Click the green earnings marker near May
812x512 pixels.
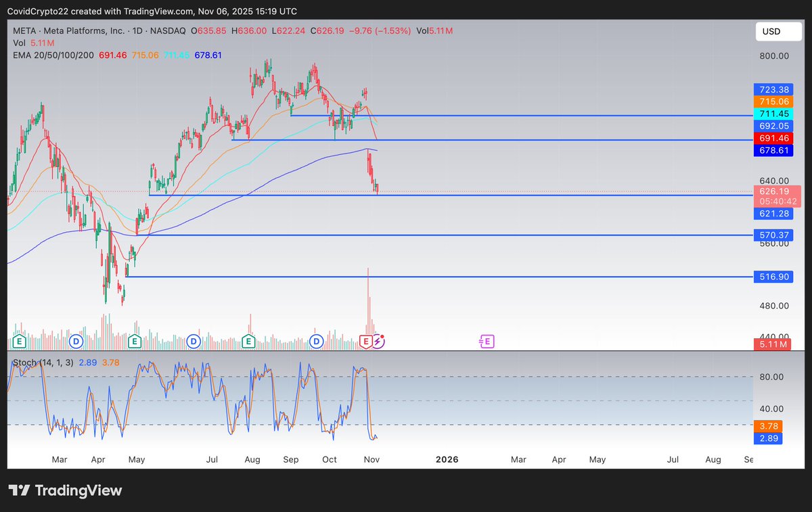tap(135, 342)
